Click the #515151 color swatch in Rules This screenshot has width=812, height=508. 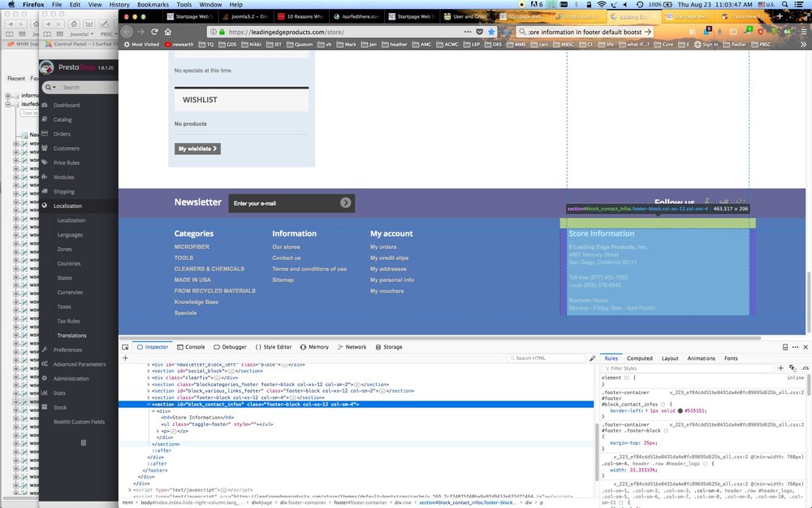[679, 411]
